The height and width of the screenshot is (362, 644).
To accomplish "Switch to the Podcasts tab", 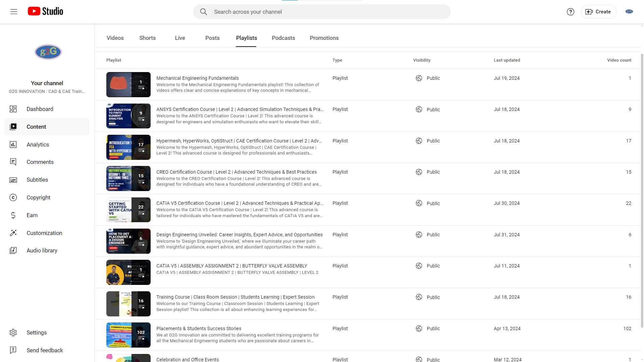I will click(x=283, y=38).
